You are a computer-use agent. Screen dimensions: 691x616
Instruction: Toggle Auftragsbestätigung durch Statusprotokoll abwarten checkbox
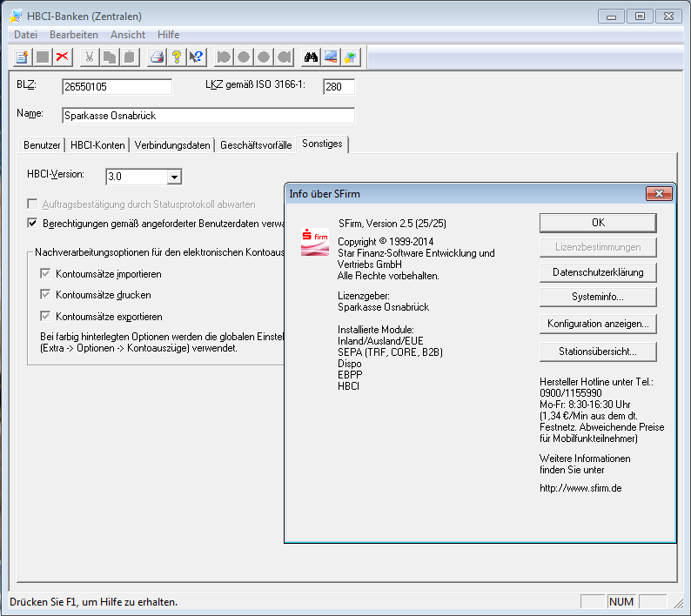click(x=32, y=204)
